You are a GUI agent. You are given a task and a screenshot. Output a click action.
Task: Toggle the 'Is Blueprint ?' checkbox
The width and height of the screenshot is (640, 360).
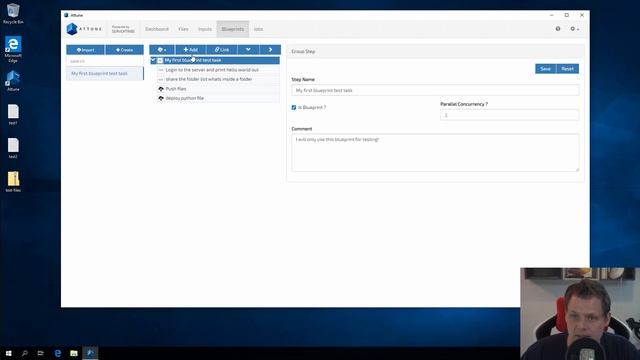click(293, 107)
